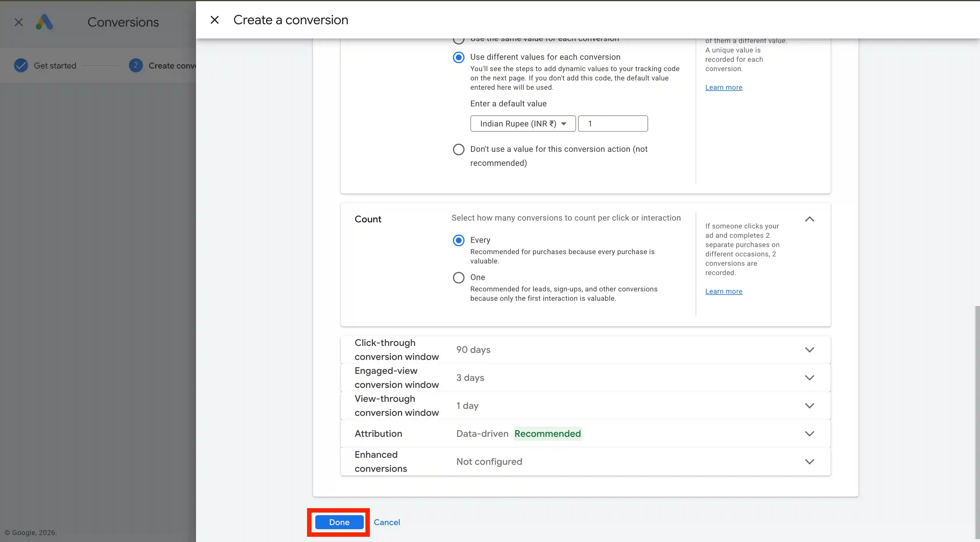Expand the Enhanced conversions row chevron
The image size is (980, 542).
tap(810, 461)
